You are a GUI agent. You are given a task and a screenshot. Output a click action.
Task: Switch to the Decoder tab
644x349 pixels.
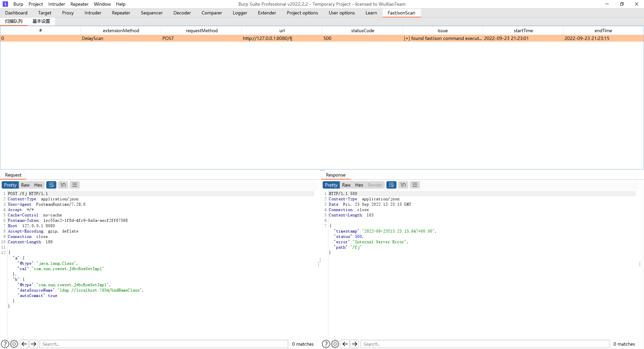tap(182, 13)
